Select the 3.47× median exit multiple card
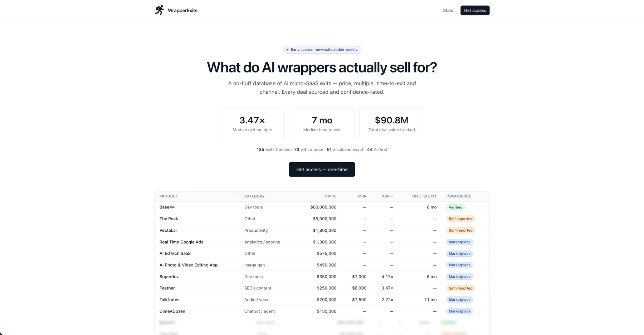 coord(252,124)
